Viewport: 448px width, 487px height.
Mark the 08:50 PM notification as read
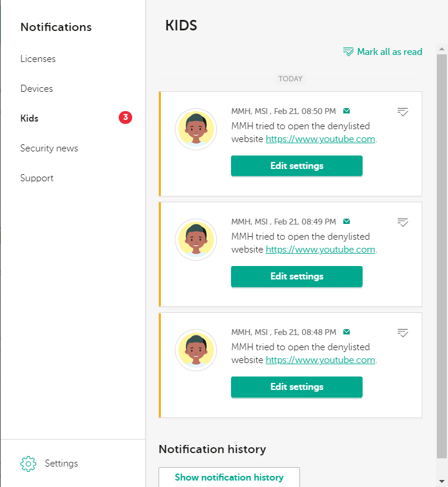point(402,111)
